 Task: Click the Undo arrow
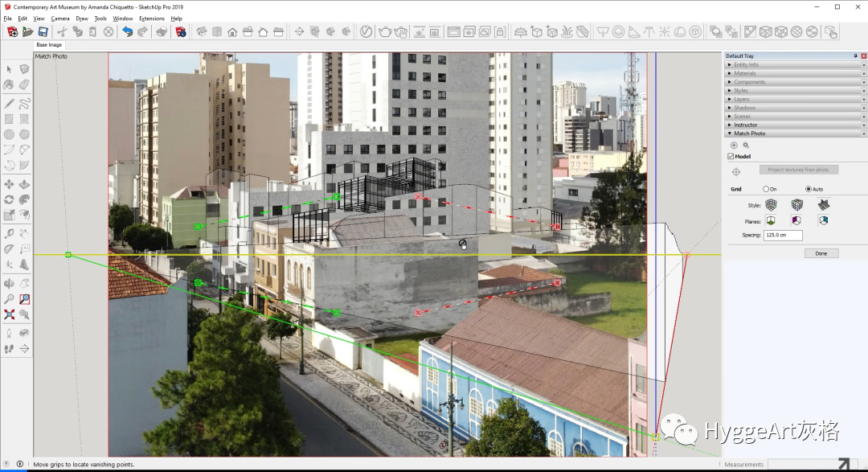coord(127,32)
